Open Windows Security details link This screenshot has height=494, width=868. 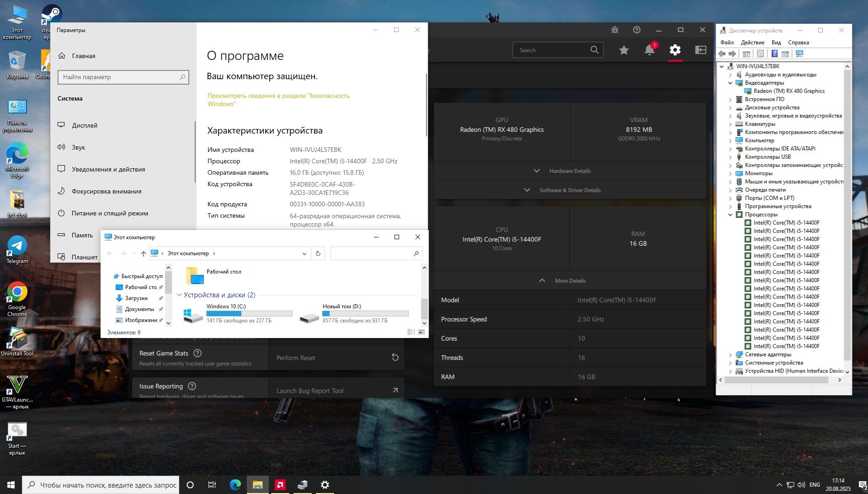(x=278, y=100)
